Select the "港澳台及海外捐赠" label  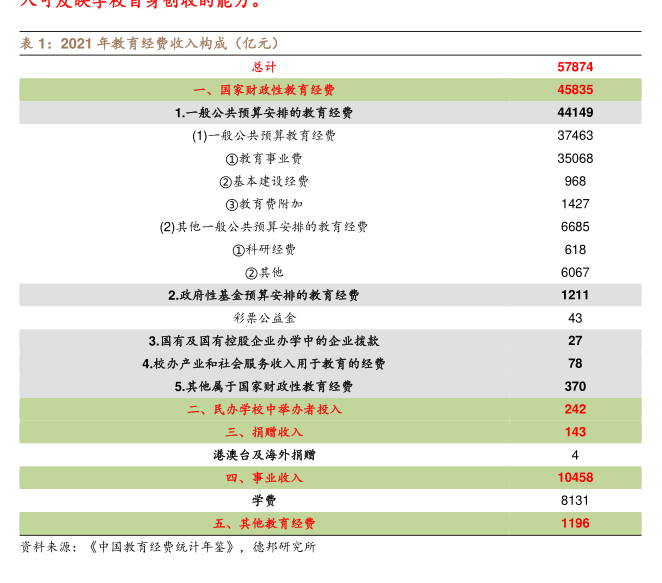tap(264, 455)
